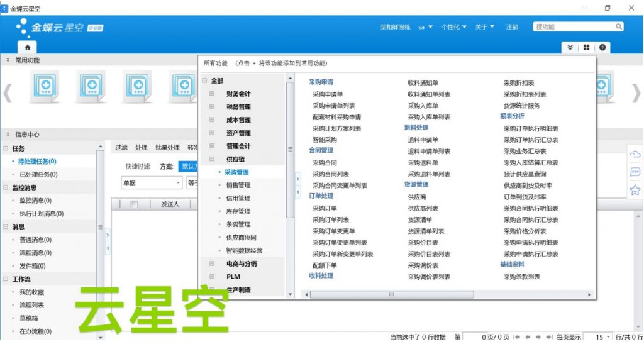Select 条码管理 in the module tree
This screenshot has width=644, height=349.
(238, 224)
